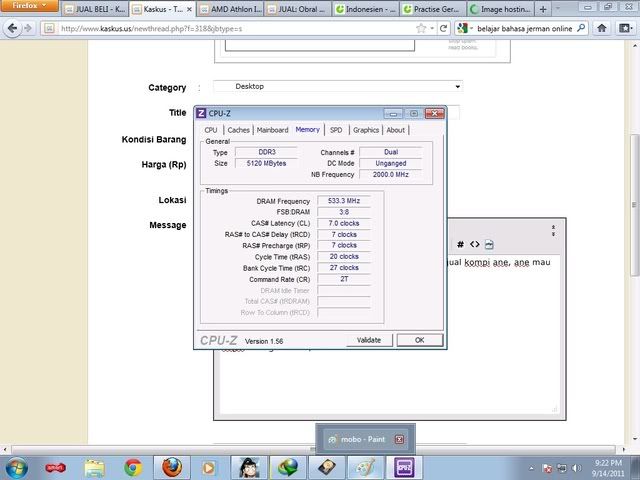The image size is (640, 480).
Task: Open the Windows Start button
Action: coord(17,468)
